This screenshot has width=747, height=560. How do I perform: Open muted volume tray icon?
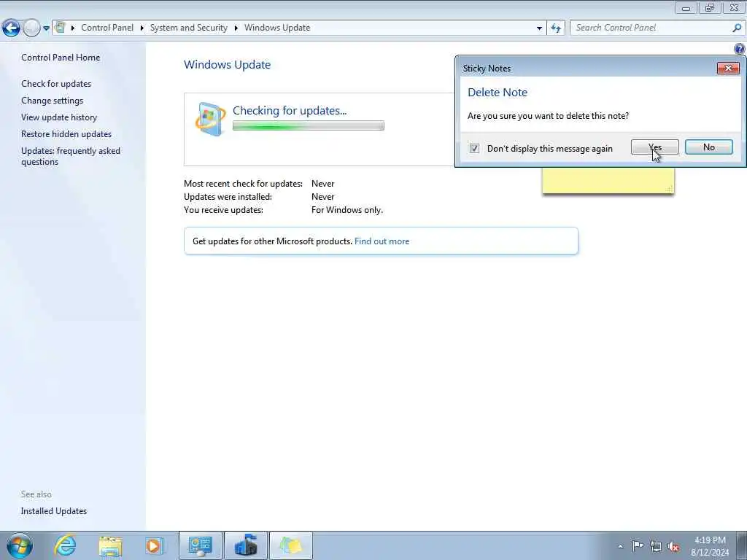(673, 546)
